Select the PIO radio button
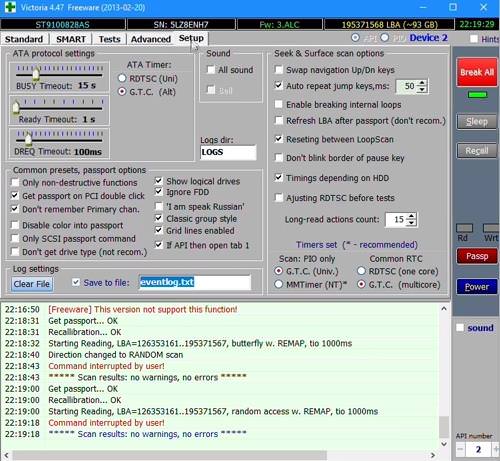 pyautogui.click(x=385, y=38)
